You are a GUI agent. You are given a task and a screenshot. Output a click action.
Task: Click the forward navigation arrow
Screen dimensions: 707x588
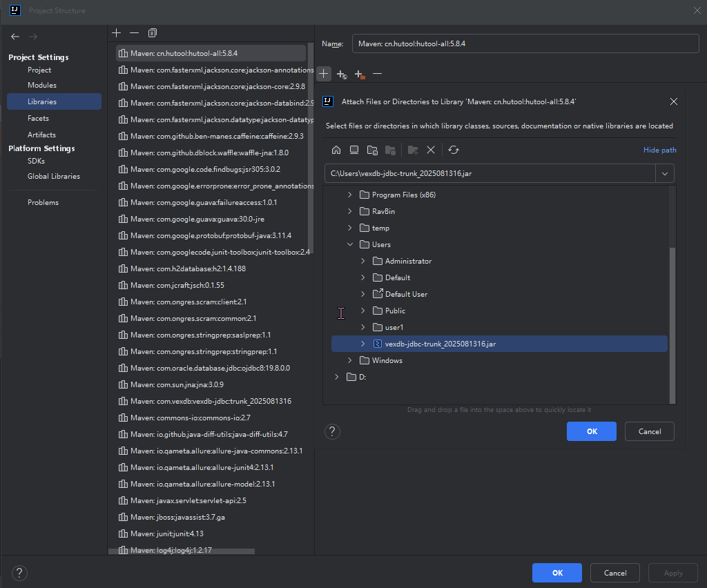33,37
